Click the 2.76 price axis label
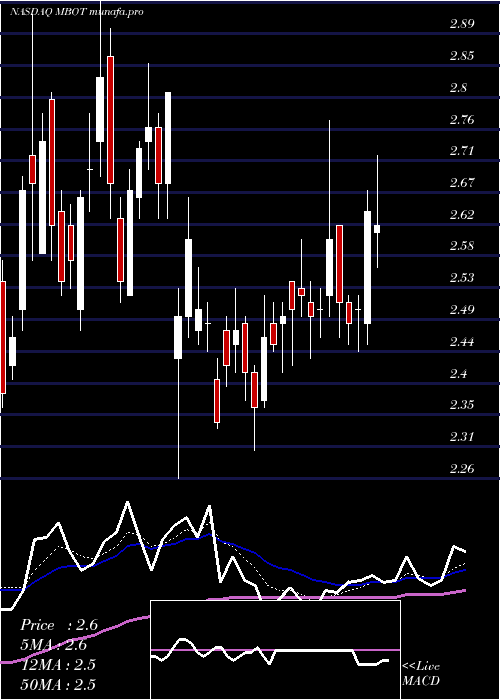This screenshot has height=700, width=500. (462, 119)
